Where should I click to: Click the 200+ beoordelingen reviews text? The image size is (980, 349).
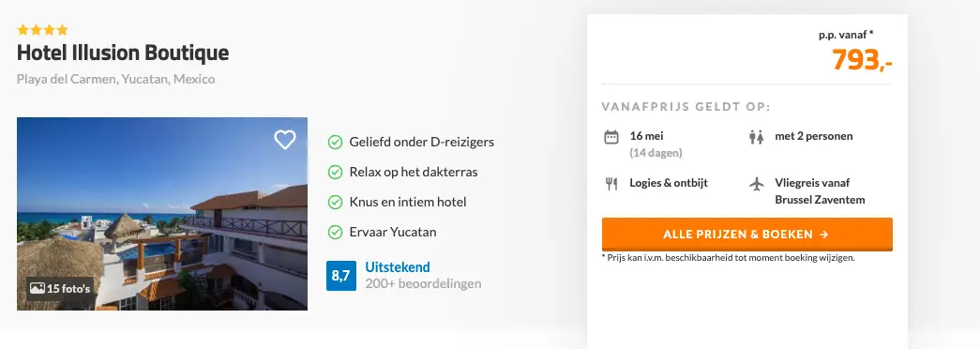pyautogui.click(x=423, y=284)
